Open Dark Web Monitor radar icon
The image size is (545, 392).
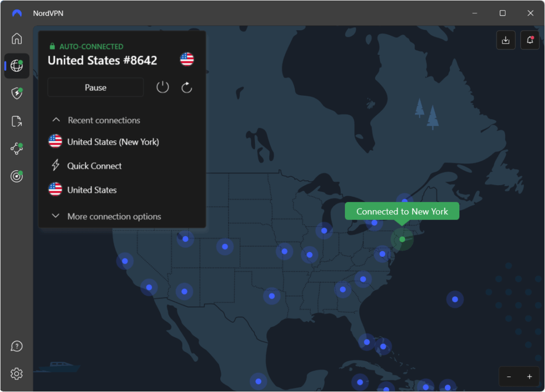(16, 177)
